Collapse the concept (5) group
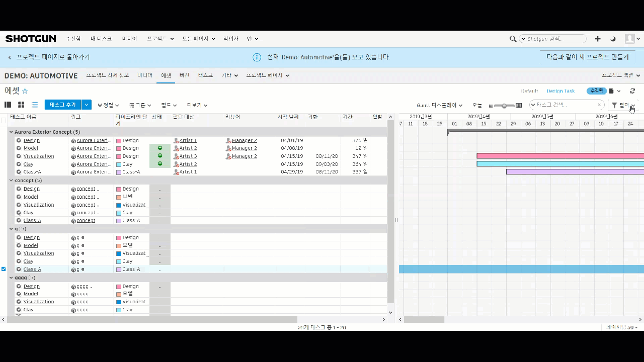The image size is (644, 362). tap(11, 180)
